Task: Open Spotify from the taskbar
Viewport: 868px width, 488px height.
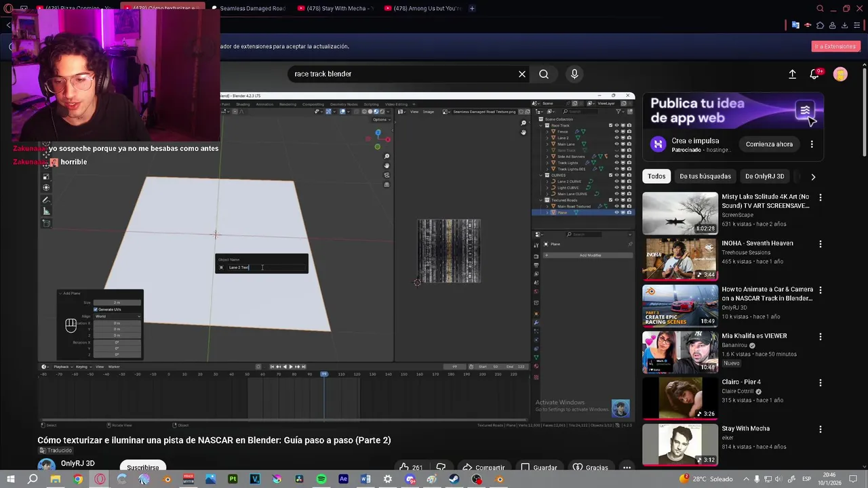Action: pos(321,479)
